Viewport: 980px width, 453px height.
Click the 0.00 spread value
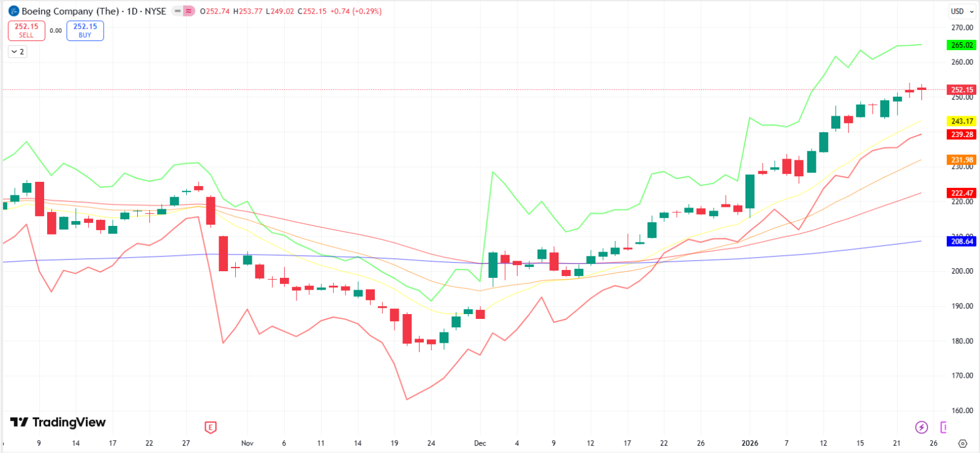(x=56, y=31)
